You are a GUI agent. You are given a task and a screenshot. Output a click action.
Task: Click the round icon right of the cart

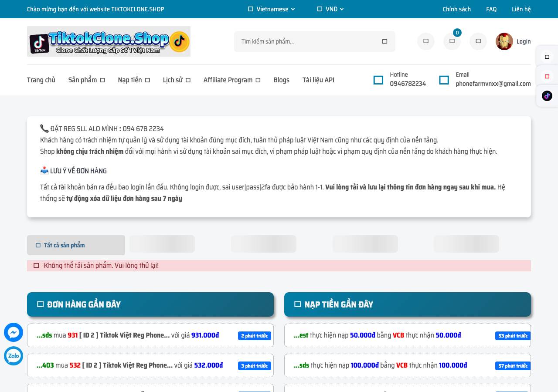[x=478, y=41]
